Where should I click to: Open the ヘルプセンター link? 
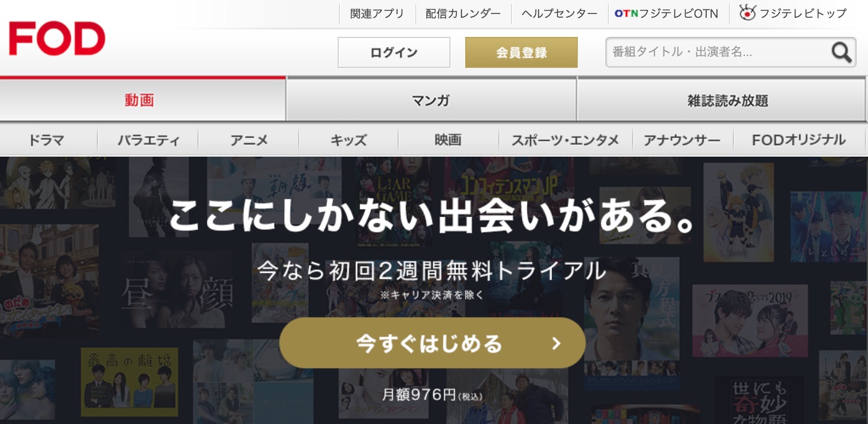point(560,13)
